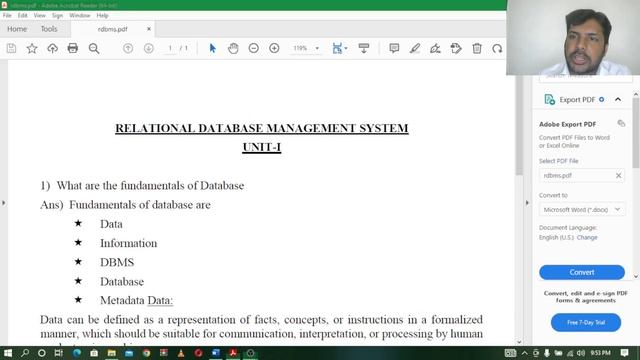Image resolution: width=640 pixels, height=360 pixels.
Task: Zoom in with plus icon
Action: point(274,48)
